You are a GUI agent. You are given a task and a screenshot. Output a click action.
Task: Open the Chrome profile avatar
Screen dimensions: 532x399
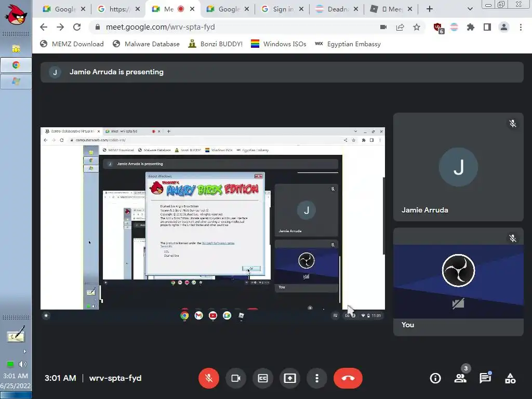click(x=504, y=27)
